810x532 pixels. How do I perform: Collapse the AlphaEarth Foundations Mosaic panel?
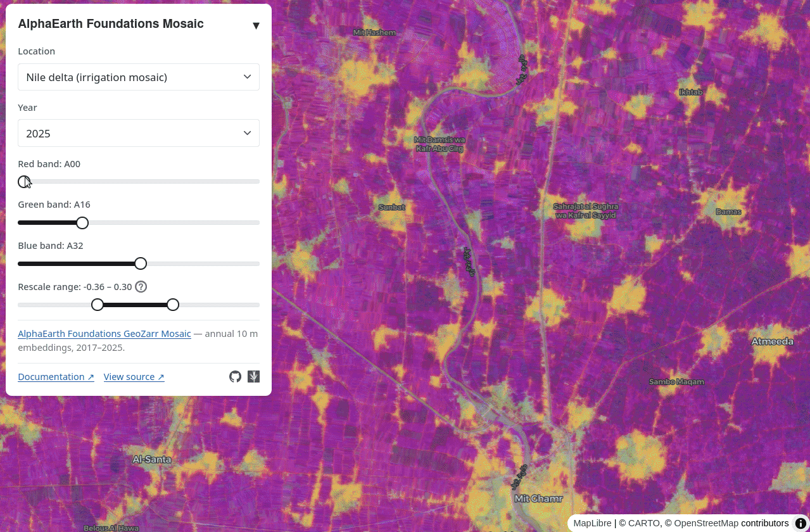256,25
